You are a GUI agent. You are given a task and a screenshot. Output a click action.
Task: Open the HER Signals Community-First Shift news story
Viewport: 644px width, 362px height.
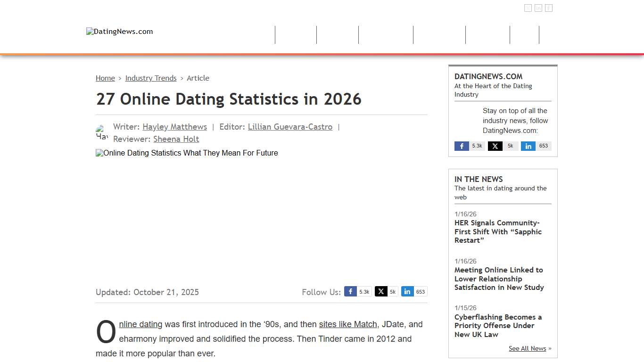[498, 231]
